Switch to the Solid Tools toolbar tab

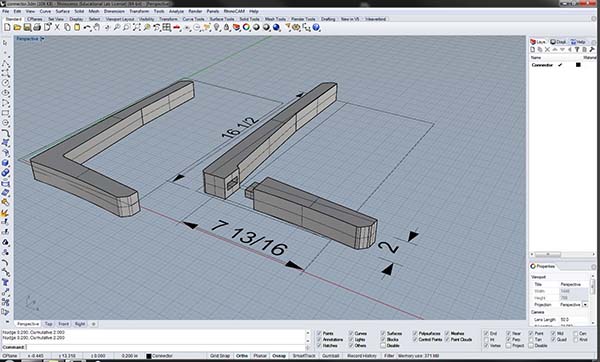pos(249,19)
